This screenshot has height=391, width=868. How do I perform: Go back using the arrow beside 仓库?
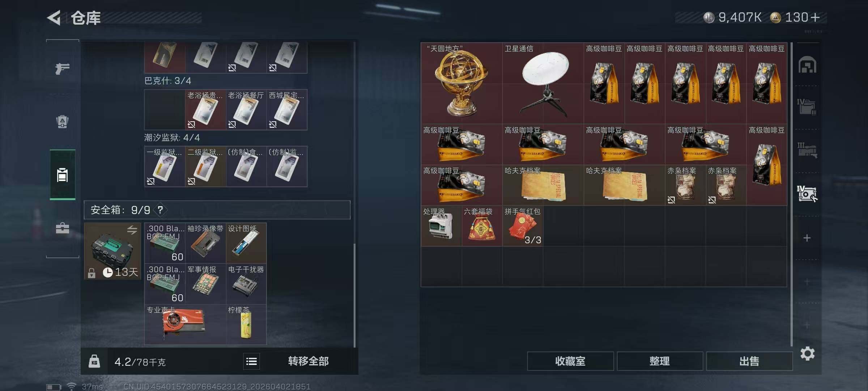click(x=54, y=18)
